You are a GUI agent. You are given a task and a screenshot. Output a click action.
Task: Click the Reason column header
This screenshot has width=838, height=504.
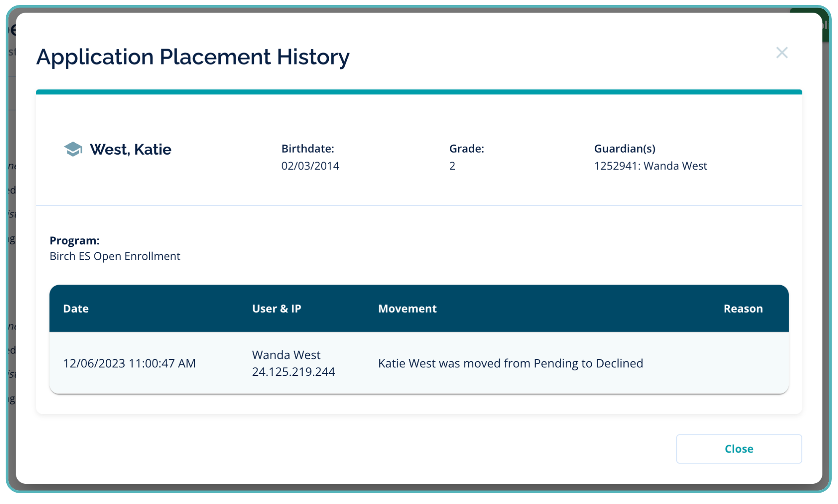pos(743,308)
